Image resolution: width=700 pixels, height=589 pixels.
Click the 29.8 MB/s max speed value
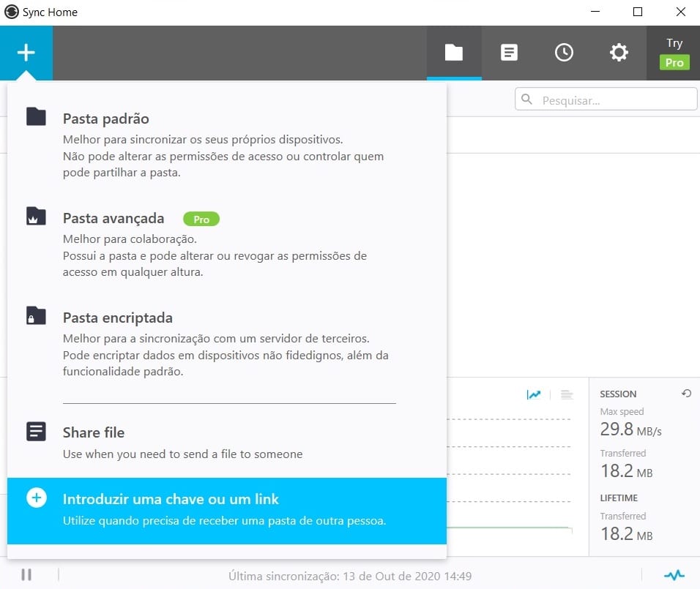[630, 429]
